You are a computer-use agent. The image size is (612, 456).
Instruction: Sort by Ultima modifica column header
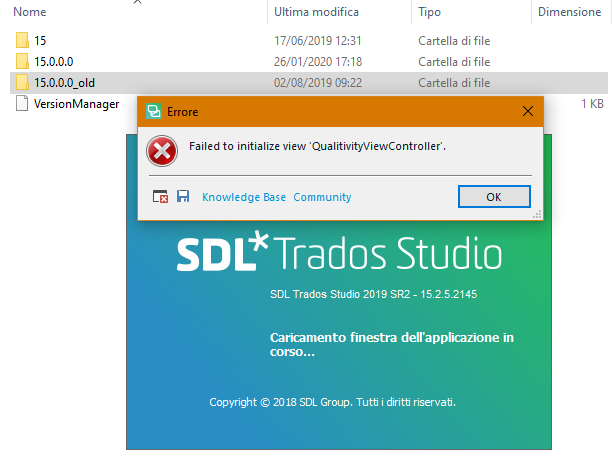tap(316, 12)
